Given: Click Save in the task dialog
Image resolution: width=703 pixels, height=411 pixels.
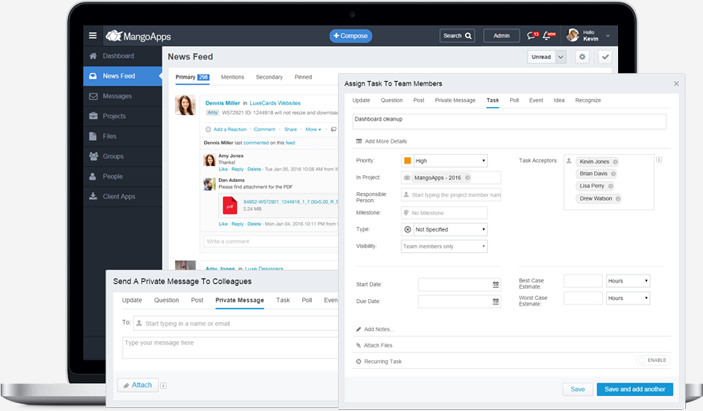Looking at the screenshot, I should (577, 389).
